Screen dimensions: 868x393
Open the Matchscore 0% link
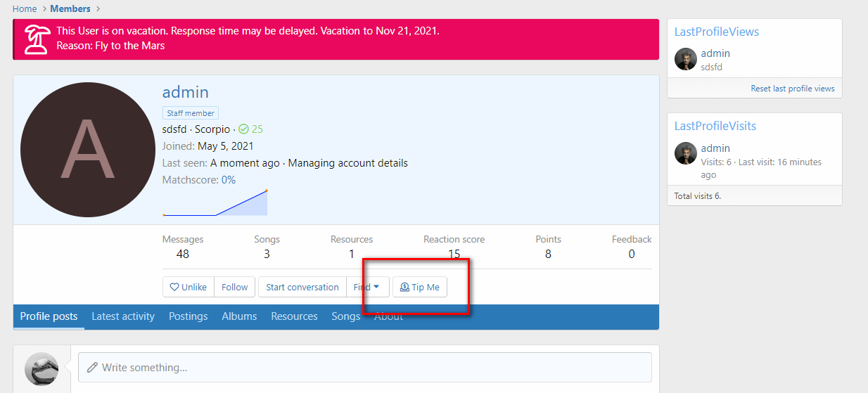229,180
